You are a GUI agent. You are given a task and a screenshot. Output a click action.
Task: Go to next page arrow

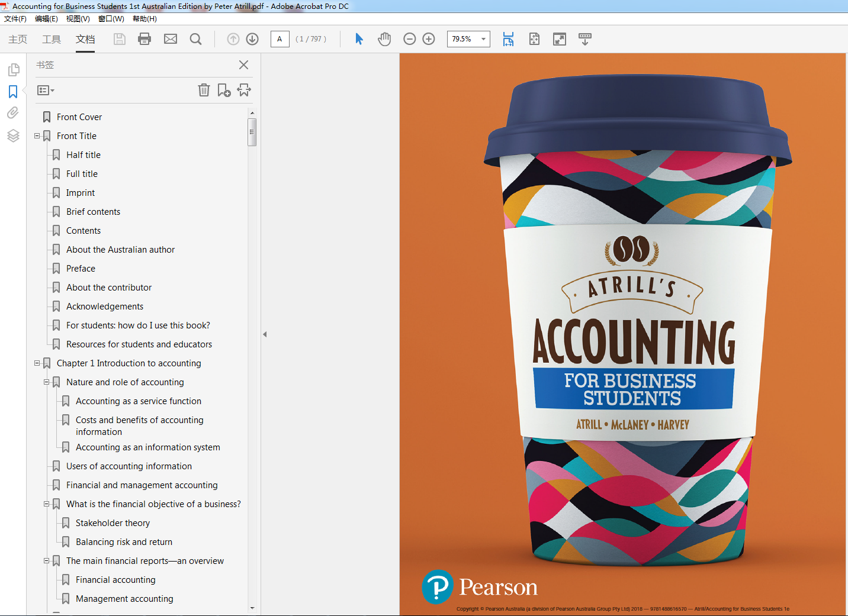[252, 39]
